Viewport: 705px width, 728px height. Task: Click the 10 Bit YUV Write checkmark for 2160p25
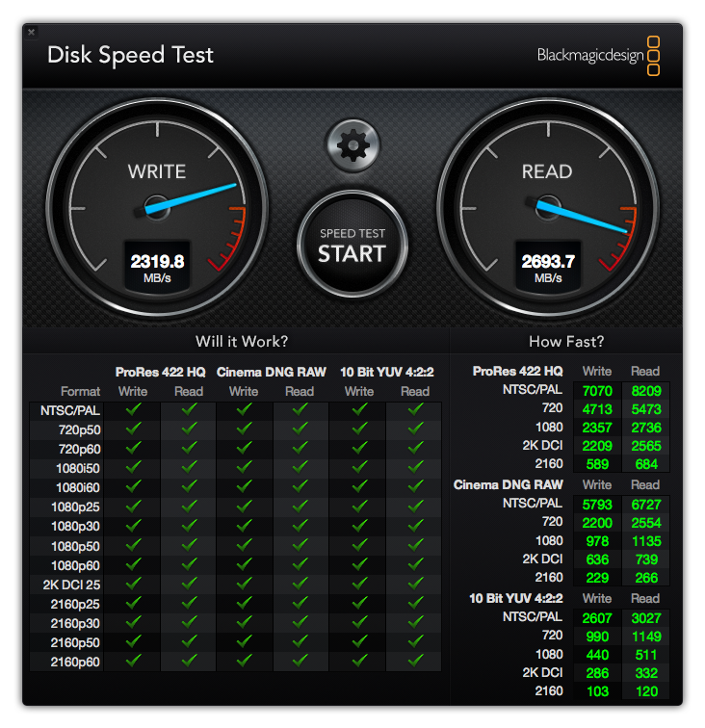359,603
